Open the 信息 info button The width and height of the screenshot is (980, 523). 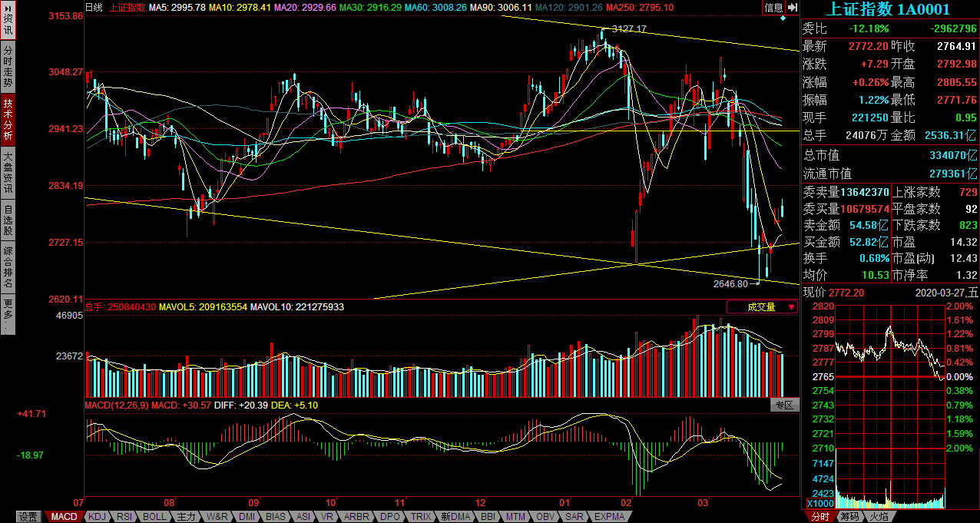pyautogui.click(x=774, y=8)
